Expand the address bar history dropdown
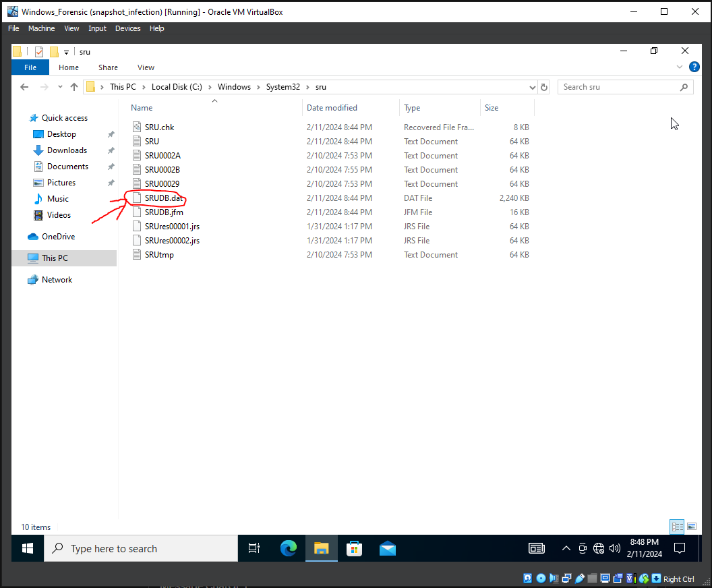 pyautogui.click(x=532, y=87)
